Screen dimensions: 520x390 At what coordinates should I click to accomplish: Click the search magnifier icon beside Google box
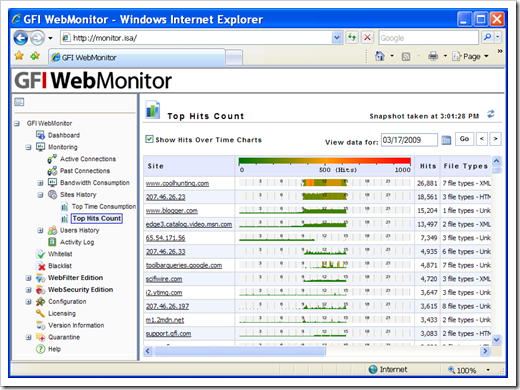487,37
